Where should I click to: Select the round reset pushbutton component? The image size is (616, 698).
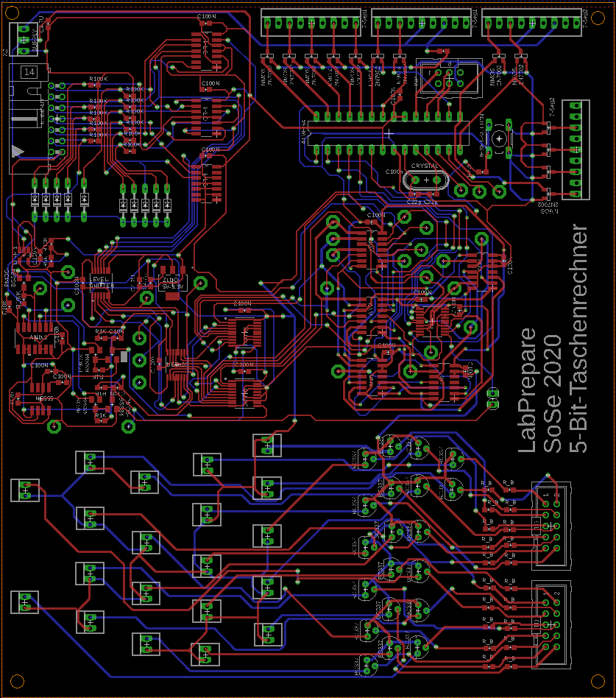click(x=500, y=138)
